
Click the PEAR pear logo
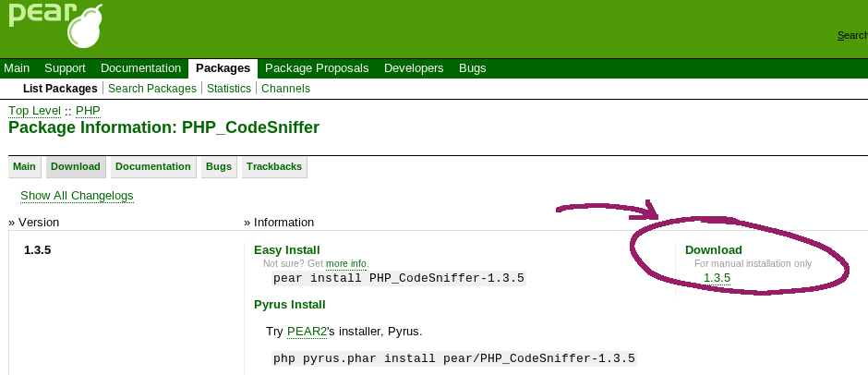click(x=55, y=24)
